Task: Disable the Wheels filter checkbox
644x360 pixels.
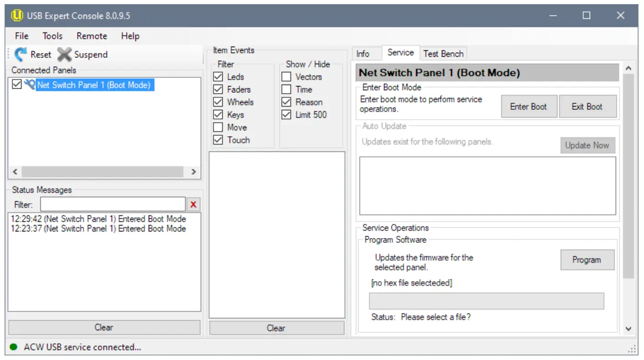Action: pyautogui.click(x=218, y=102)
